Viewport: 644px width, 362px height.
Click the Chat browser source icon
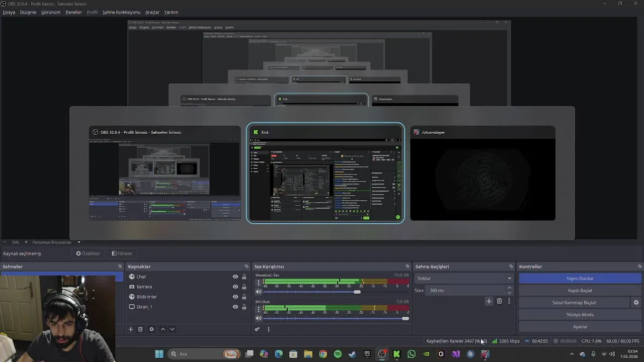coord(132,277)
